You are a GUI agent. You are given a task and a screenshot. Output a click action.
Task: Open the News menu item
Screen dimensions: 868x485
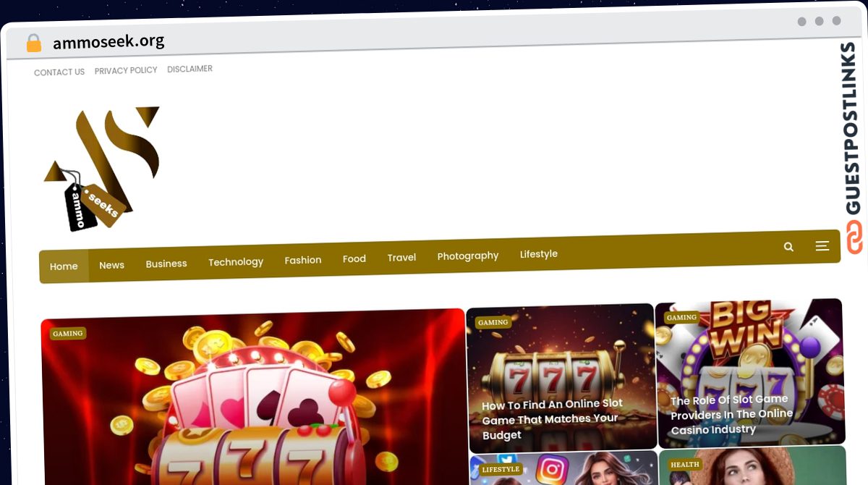pos(111,265)
